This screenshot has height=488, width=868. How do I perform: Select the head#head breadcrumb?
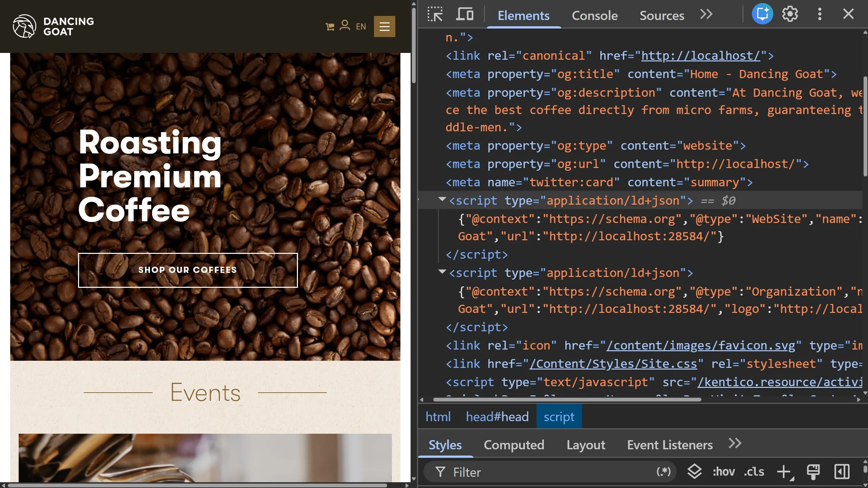click(497, 417)
